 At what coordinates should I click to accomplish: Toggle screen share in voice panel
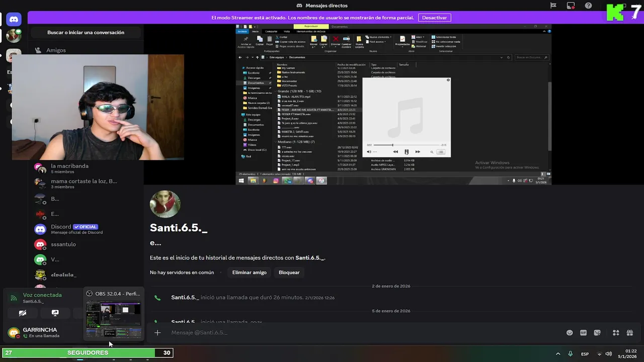(55, 313)
